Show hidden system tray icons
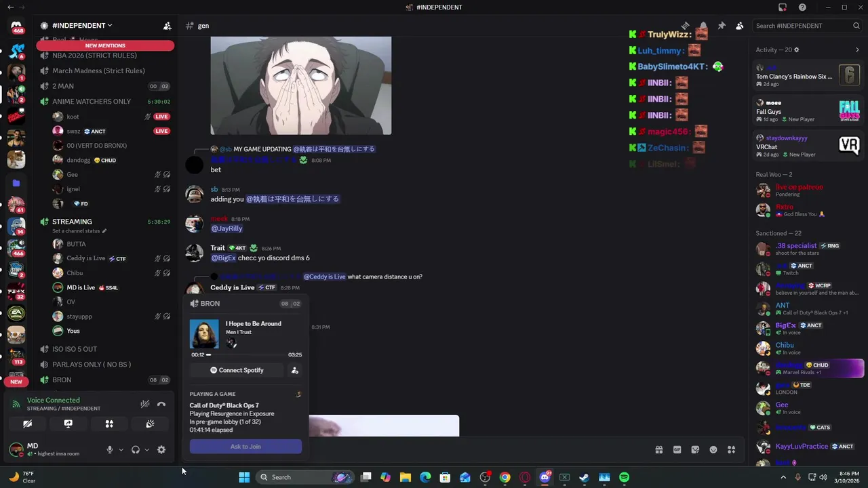Screen dimensions: 868x488 pyautogui.click(x=783, y=477)
